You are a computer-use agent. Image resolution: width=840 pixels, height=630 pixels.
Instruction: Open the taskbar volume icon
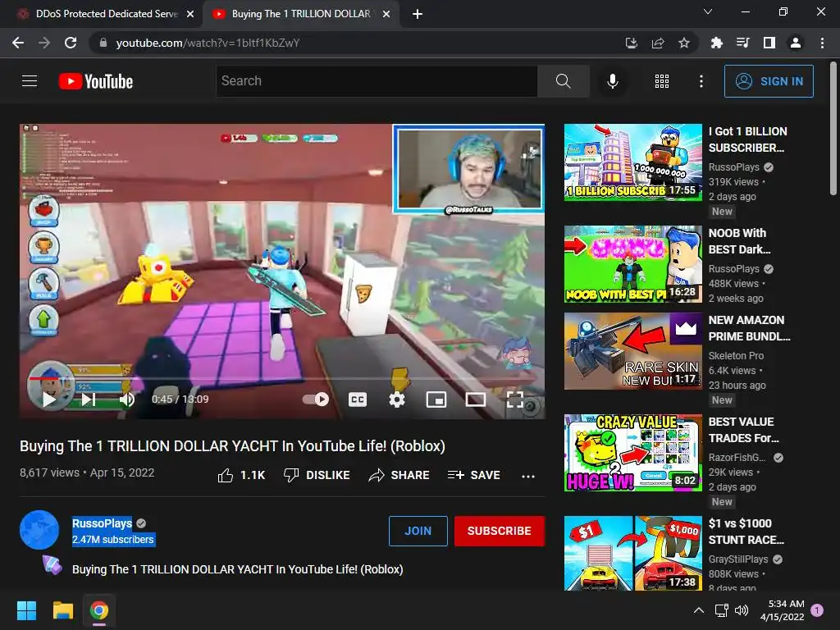click(x=742, y=610)
